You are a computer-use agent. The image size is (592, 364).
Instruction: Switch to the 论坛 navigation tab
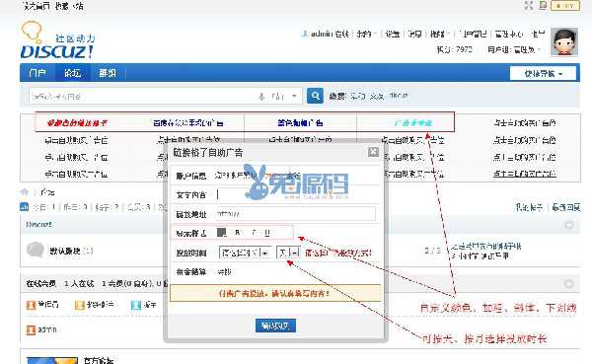(72, 73)
